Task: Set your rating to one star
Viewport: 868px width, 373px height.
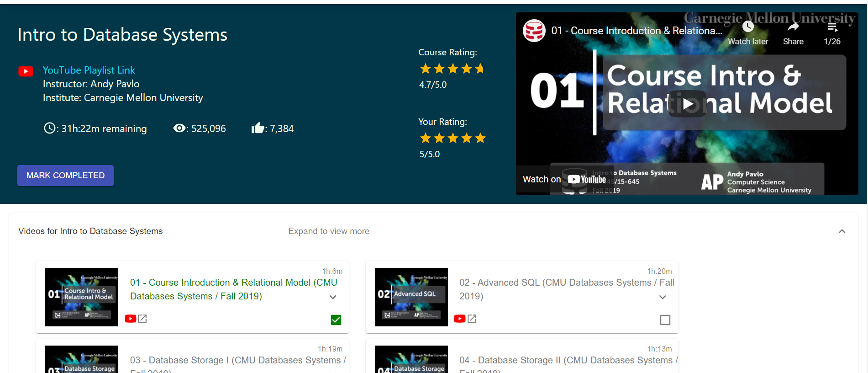Action: [x=426, y=138]
